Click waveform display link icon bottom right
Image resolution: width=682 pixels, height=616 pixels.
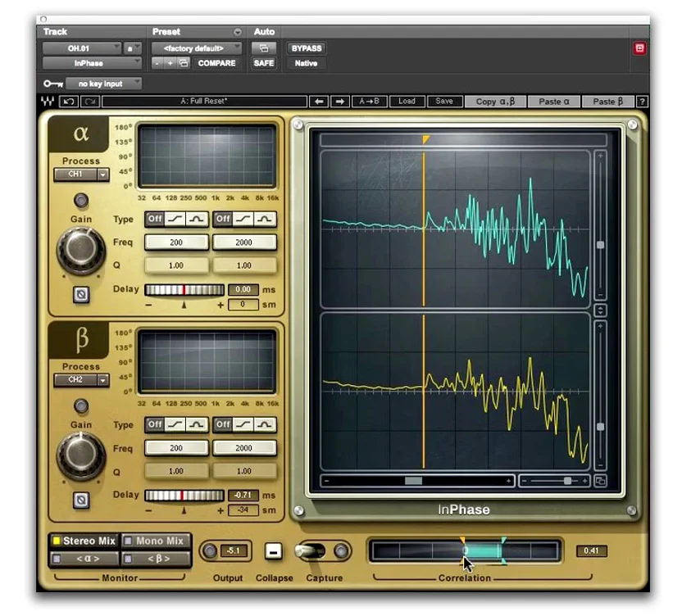click(600, 481)
